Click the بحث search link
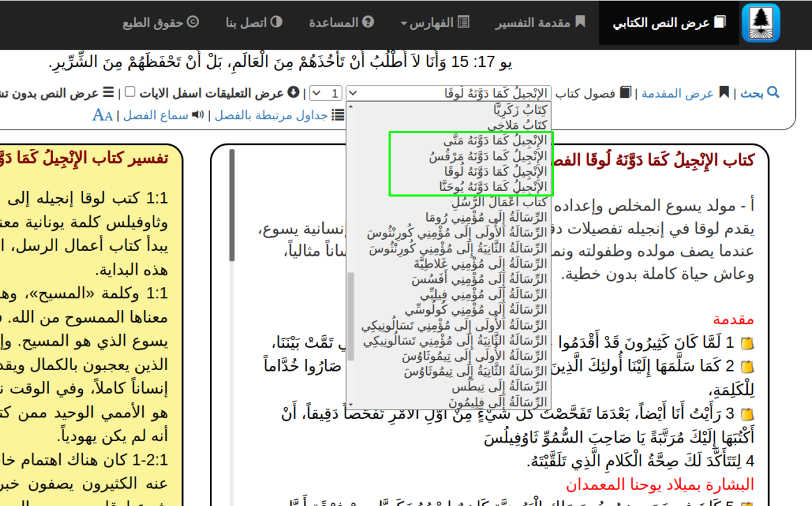The height and width of the screenshot is (506, 812). pyautogui.click(x=751, y=93)
